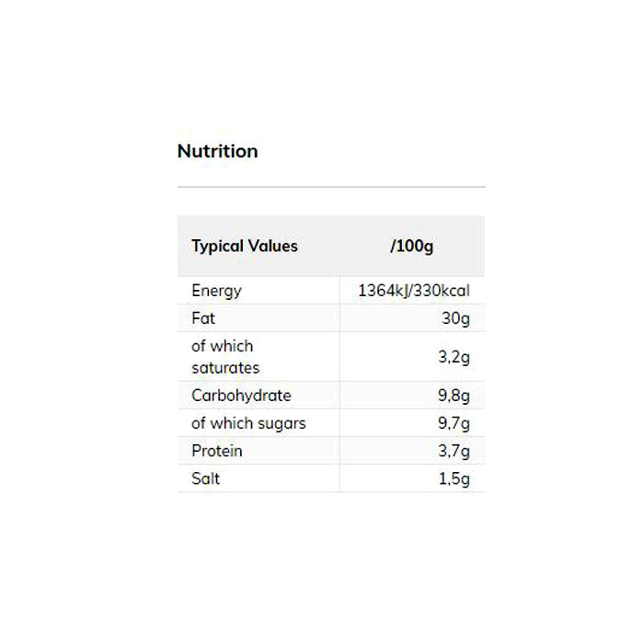
Task: Select the 9,7g sugars value
Action: point(454,423)
